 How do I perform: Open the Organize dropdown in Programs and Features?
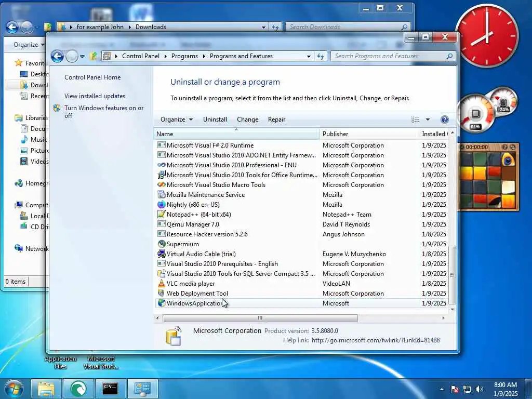click(177, 119)
